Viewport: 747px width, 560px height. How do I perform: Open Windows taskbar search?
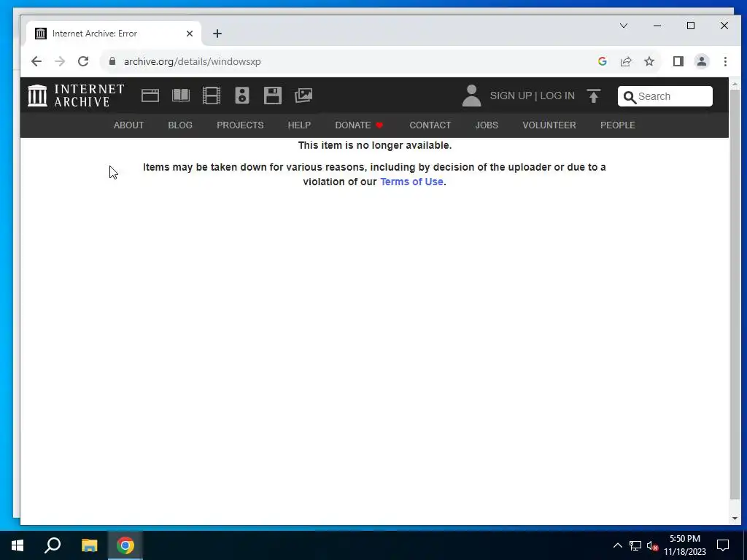53,545
